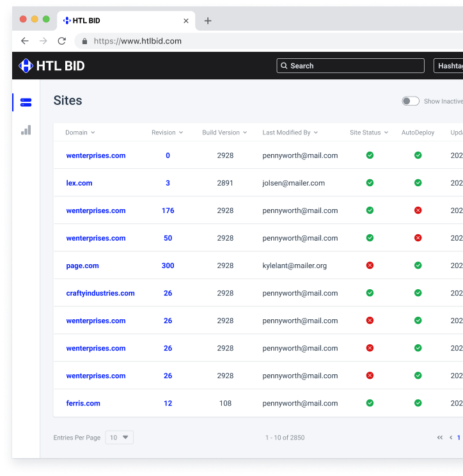The height and width of the screenshot is (476, 463).
Task: Toggle red AutoDeploy status on revision 176 row
Action: point(418,210)
